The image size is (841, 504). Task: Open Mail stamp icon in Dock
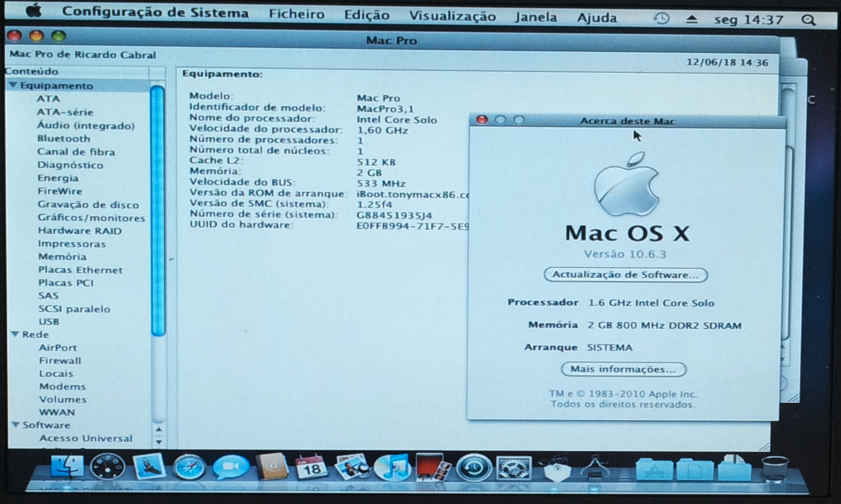(149, 467)
